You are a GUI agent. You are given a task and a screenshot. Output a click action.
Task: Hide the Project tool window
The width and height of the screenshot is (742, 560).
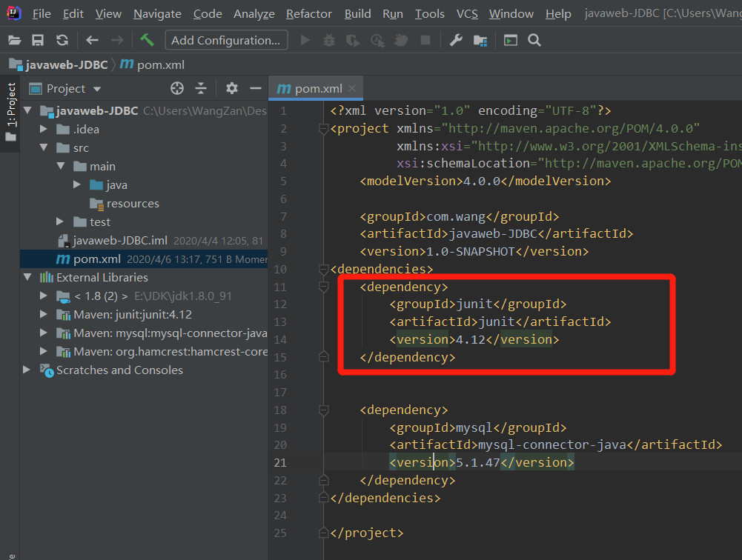point(256,89)
